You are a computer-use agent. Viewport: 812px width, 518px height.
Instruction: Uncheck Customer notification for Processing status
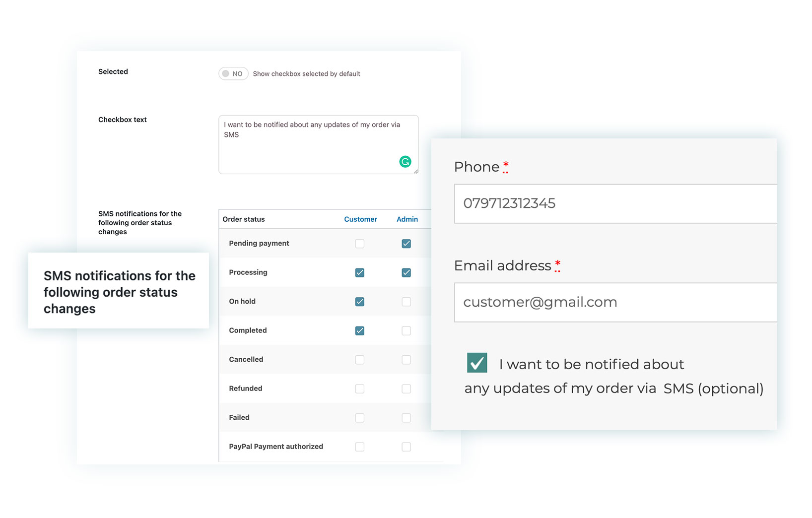[x=360, y=273]
